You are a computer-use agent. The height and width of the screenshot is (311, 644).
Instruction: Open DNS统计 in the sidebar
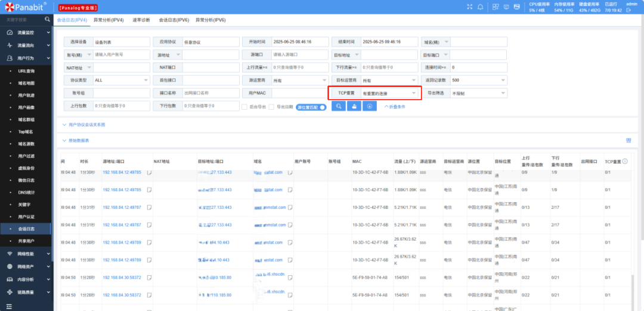26,192
